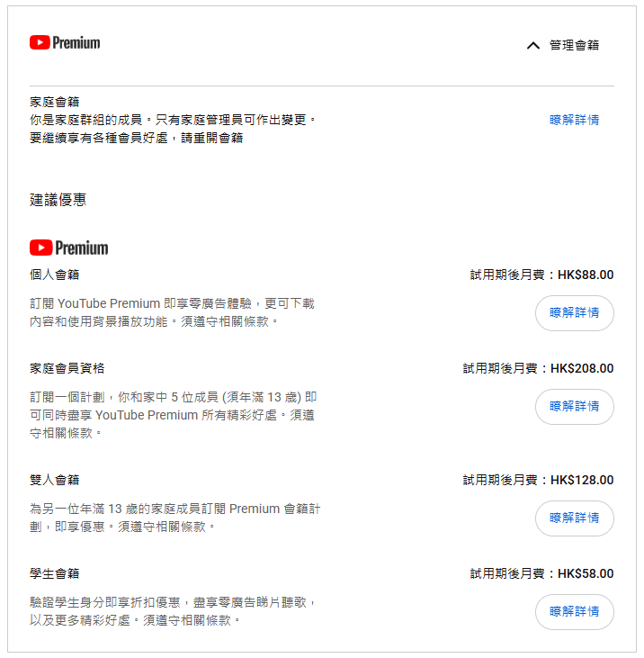Click the 家庭會員資格 plan title

(x=67, y=368)
